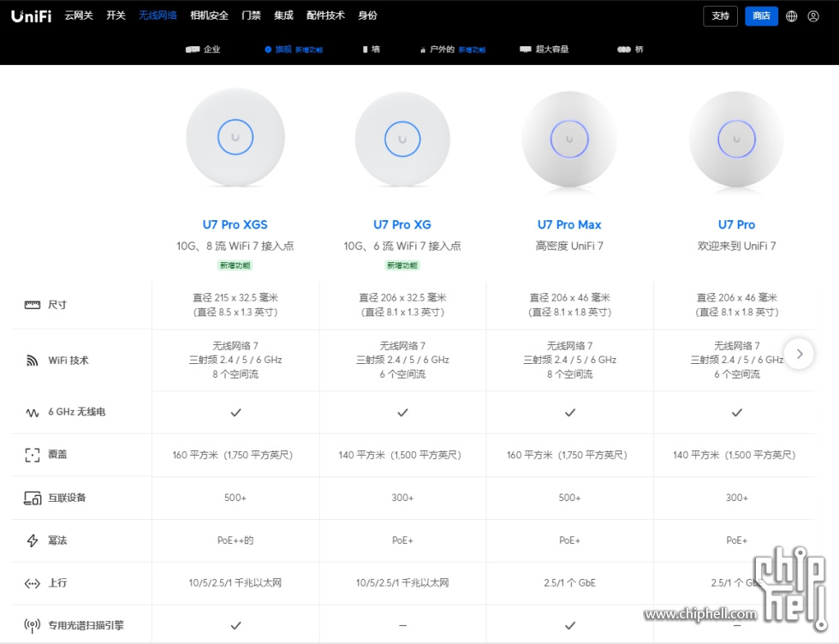This screenshot has width=839, height=644.
Task: Click 300+ devices under U7 Pro XG
Action: [402, 498]
